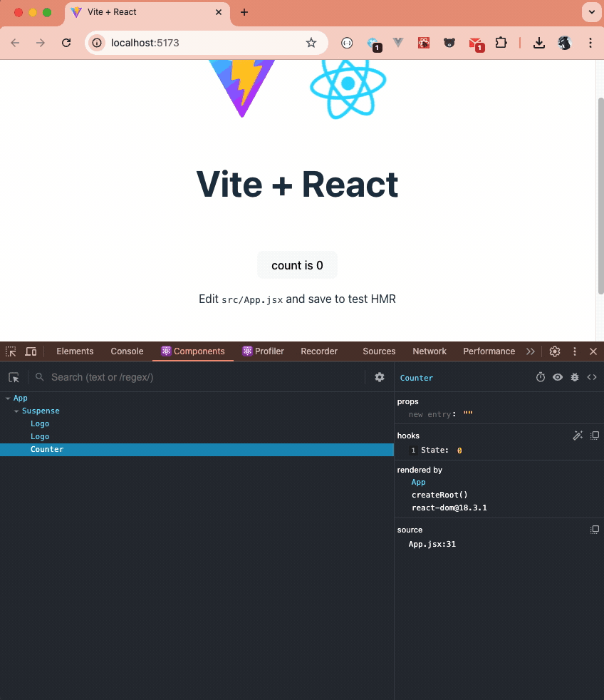Click the site info icon in address bar

pos(97,43)
